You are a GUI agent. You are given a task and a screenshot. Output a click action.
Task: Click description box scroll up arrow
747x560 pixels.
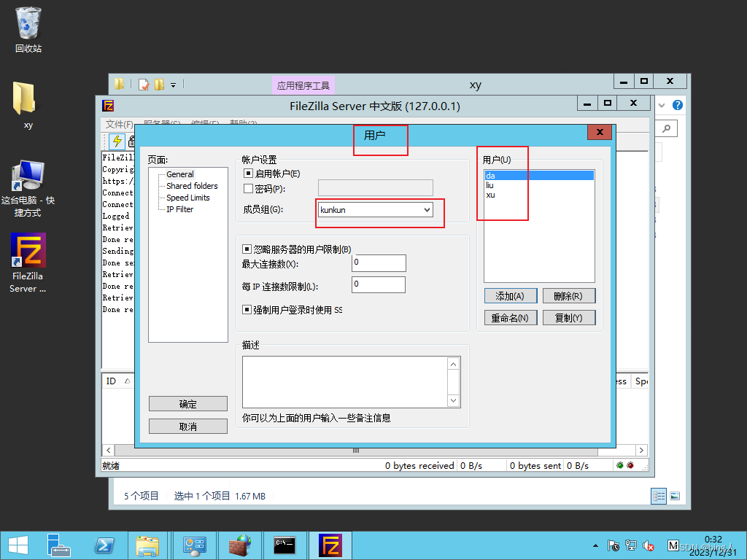click(454, 365)
